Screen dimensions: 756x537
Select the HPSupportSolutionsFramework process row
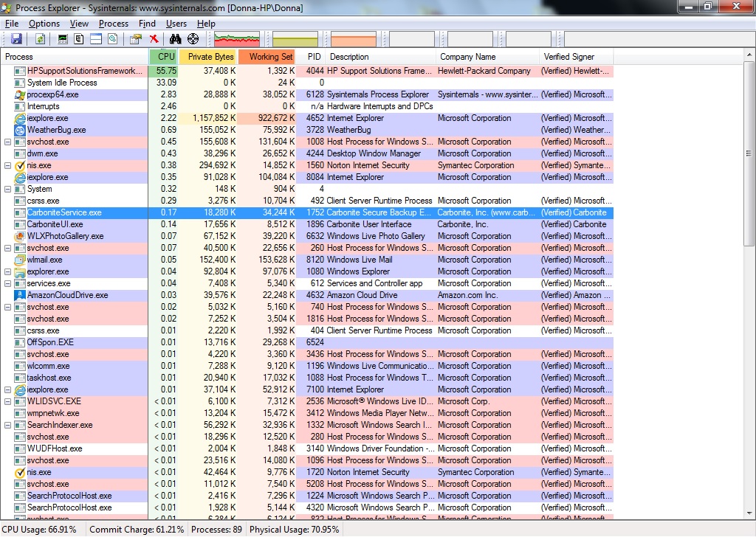pyautogui.click(x=306, y=72)
